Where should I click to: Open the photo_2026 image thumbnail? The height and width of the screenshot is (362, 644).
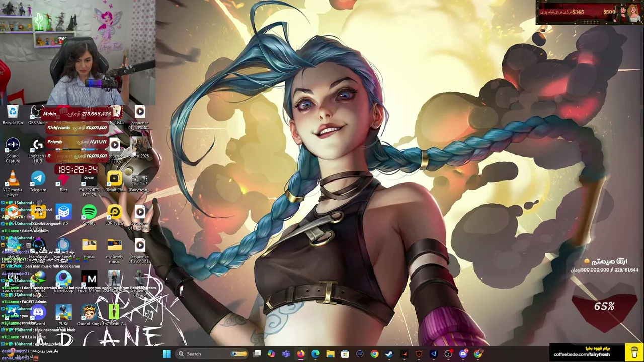(139, 148)
